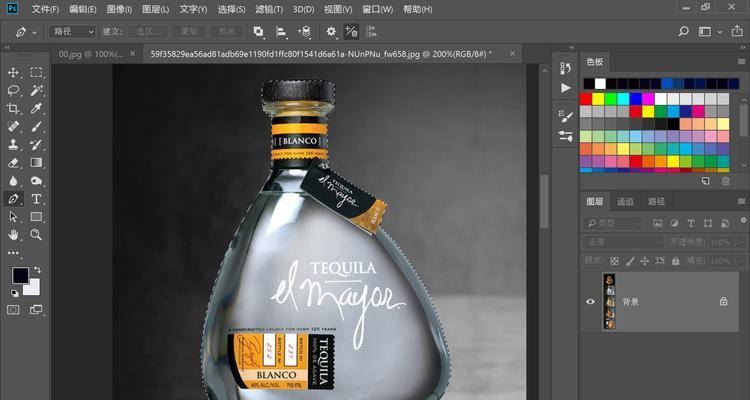The height and width of the screenshot is (400, 750).
Task: Open the 路径 tool mode dropdown
Action: tap(73, 32)
